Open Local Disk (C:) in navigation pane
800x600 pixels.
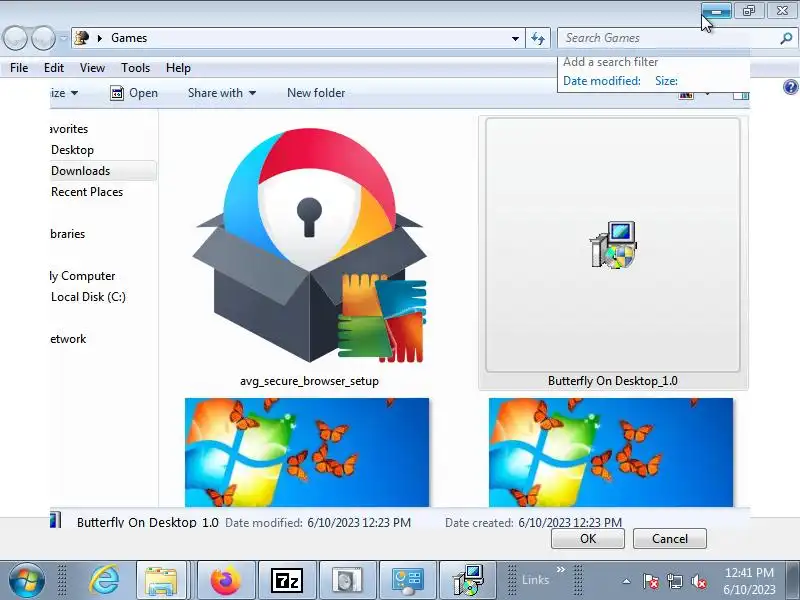[88, 297]
